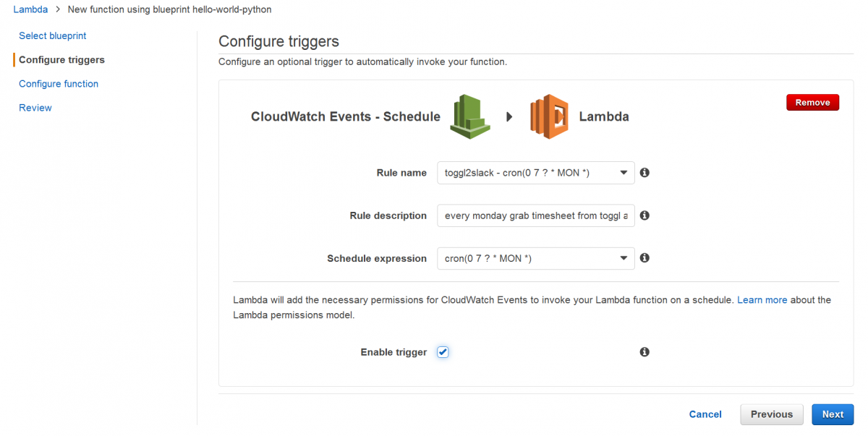View info tooltip beside Enable trigger

[644, 352]
